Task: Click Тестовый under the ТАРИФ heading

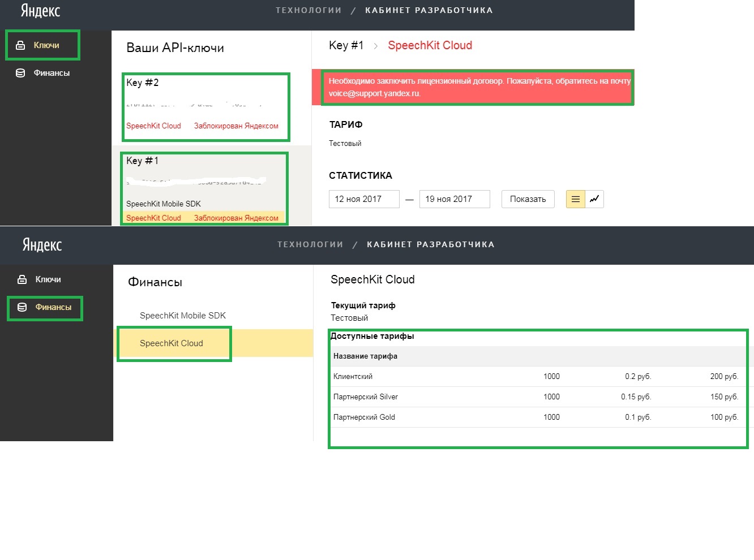Action: pyautogui.click(x=345, y=144)
